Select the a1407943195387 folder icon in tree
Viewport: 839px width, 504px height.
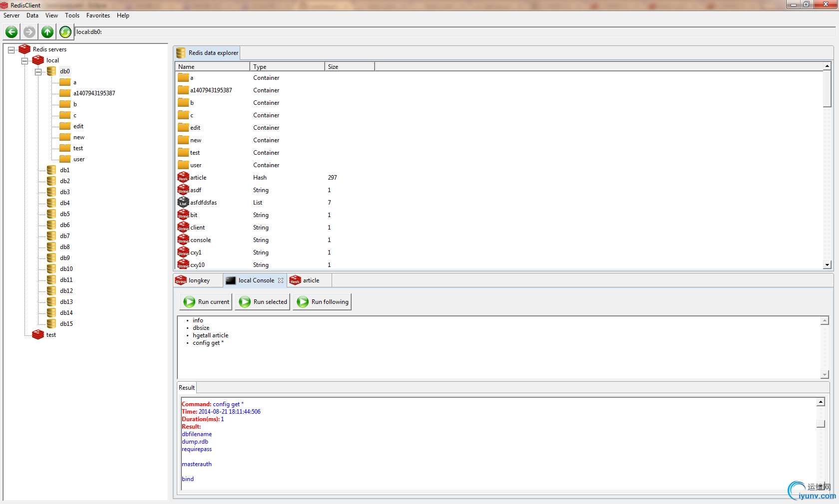tap(65, 93)
